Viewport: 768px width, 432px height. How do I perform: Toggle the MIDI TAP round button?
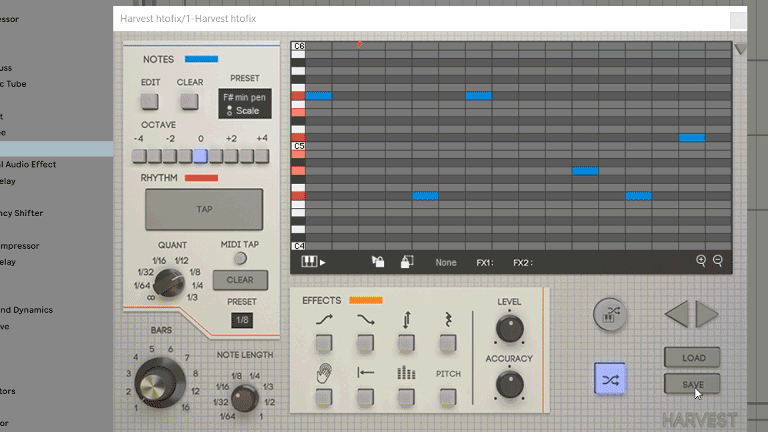pos(240,258)
